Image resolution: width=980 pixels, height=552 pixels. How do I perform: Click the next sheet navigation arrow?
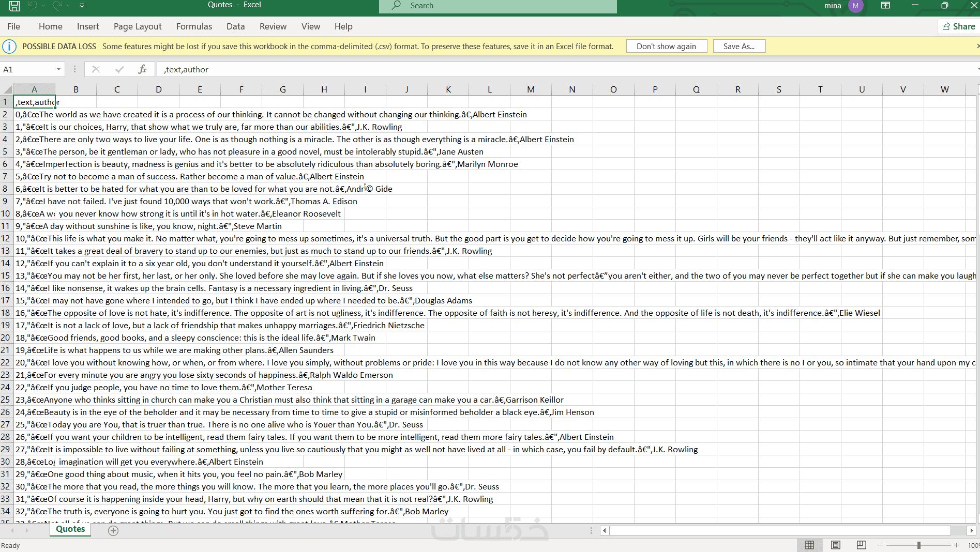click(x=27, y=530)
